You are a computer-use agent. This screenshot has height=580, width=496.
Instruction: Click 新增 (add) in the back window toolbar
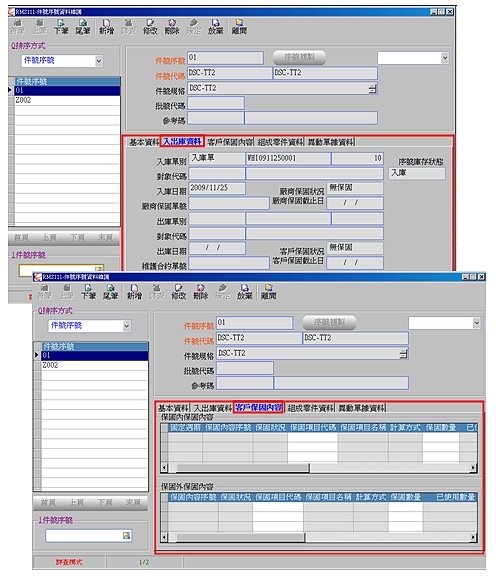coord(107,27)
